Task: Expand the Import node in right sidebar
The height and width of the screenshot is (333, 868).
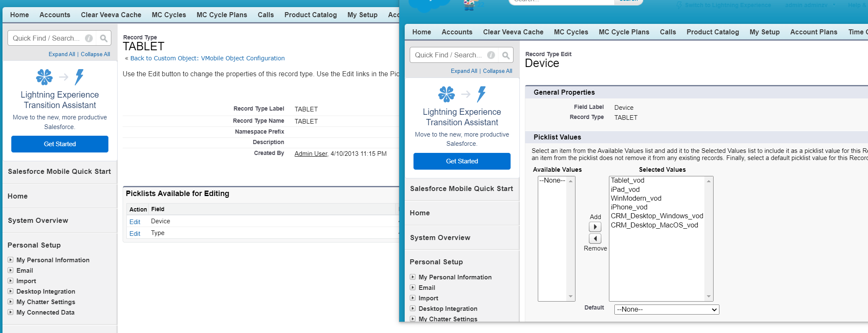Action: [413, 298]
